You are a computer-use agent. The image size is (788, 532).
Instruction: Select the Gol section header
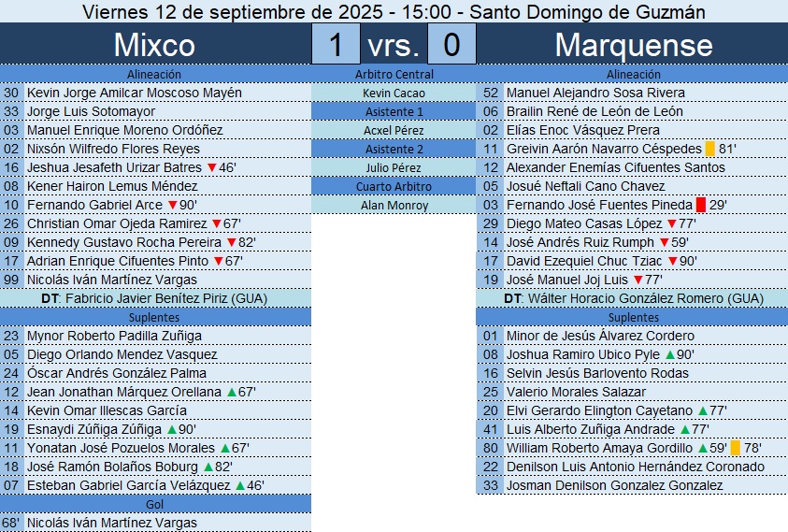pos(155,504)
